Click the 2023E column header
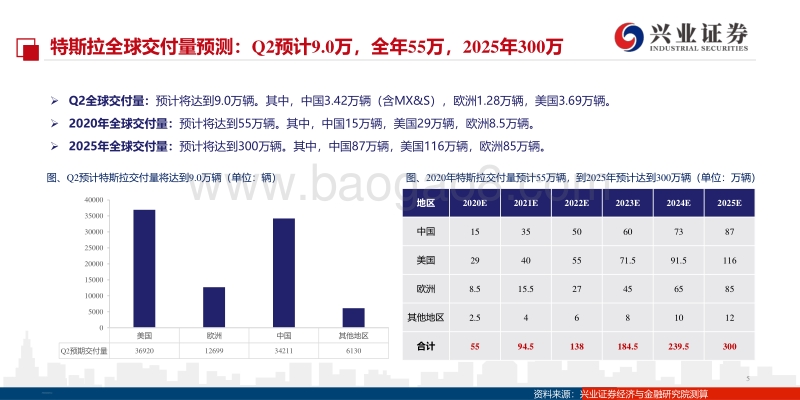 628,203
